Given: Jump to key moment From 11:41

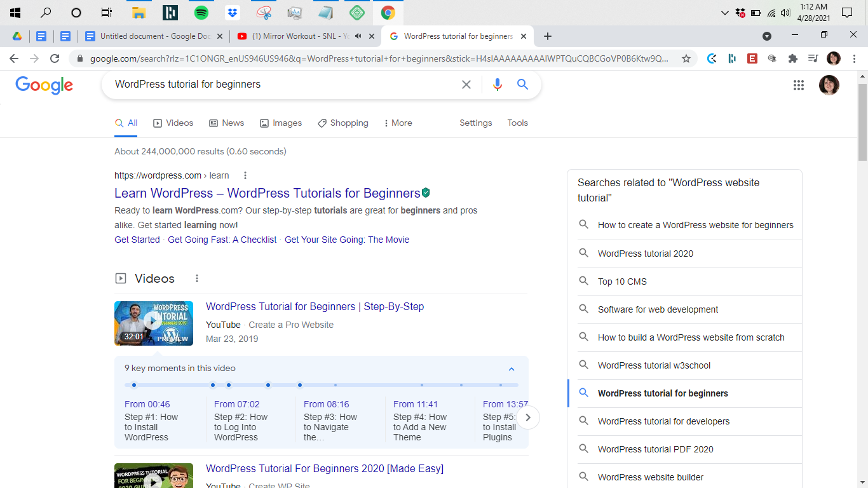Looking at the screenshot, I should click(416, 404).
